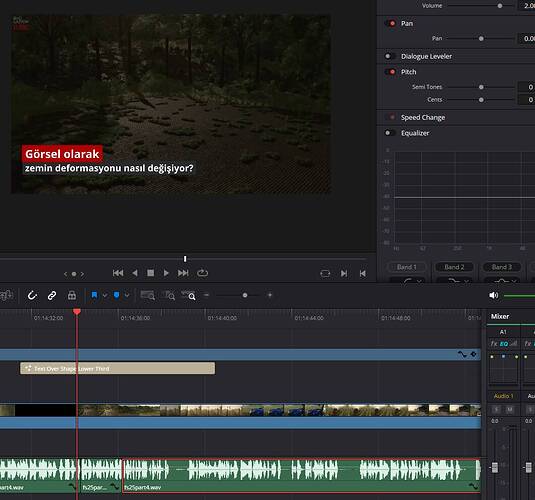The image size is (535, 500).
Task: Toggle the position lock icon
Action: pos(72,295)
